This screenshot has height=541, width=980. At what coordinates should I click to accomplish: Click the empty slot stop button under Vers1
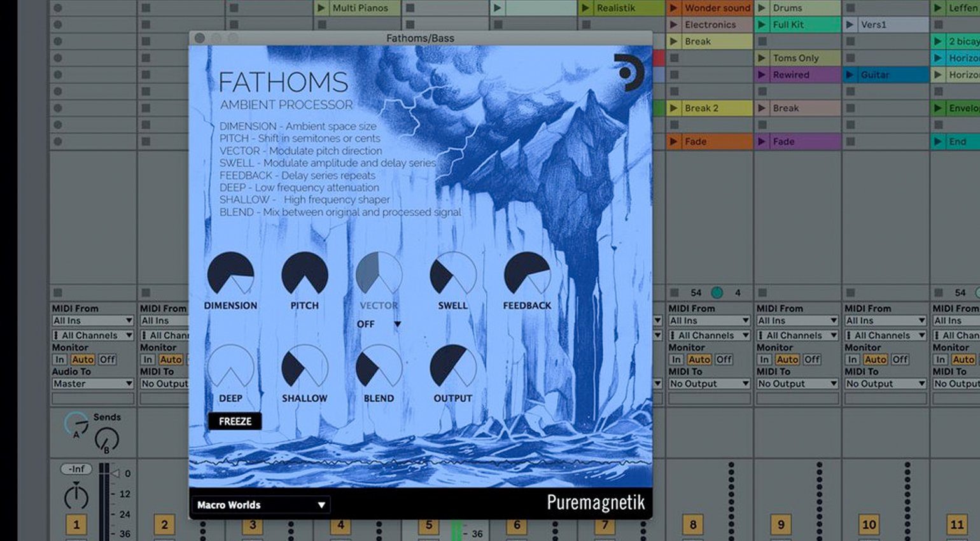(x=850, y=41)
